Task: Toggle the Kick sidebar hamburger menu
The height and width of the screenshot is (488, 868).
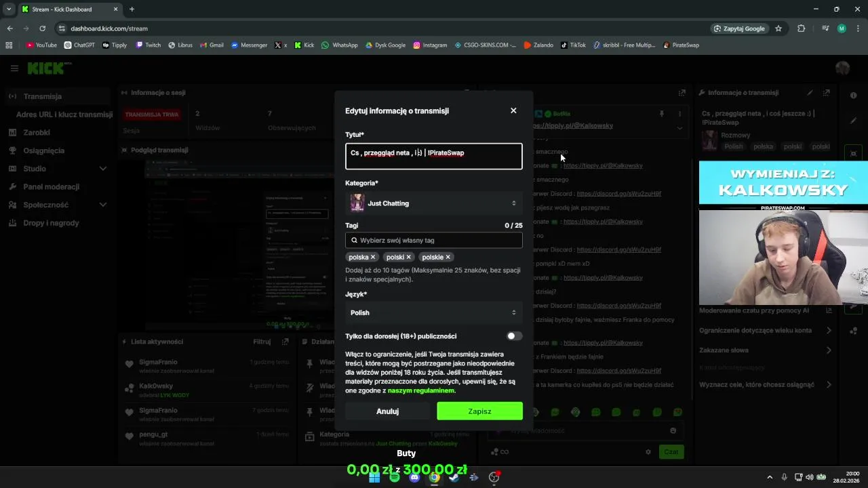Action: (14, 68)
